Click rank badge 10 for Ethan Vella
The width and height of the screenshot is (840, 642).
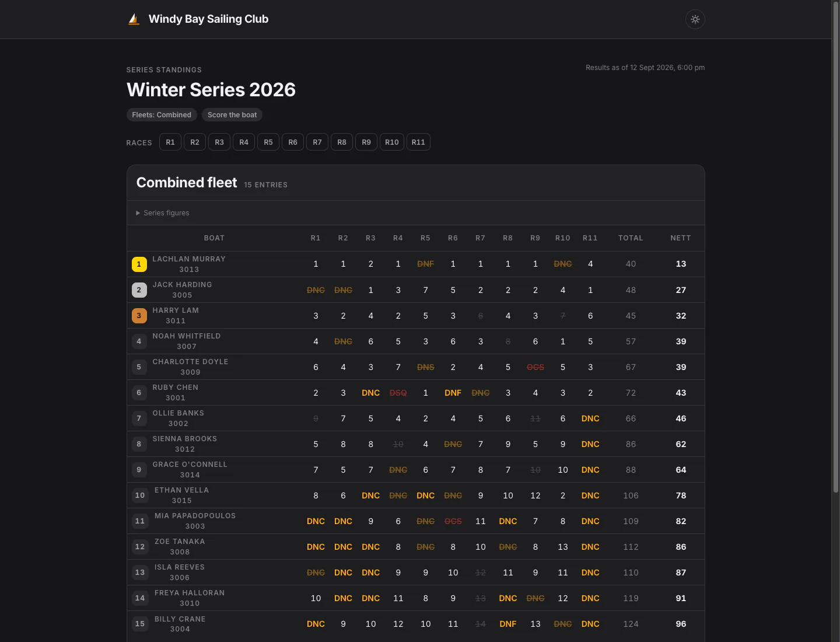[140, 496]
